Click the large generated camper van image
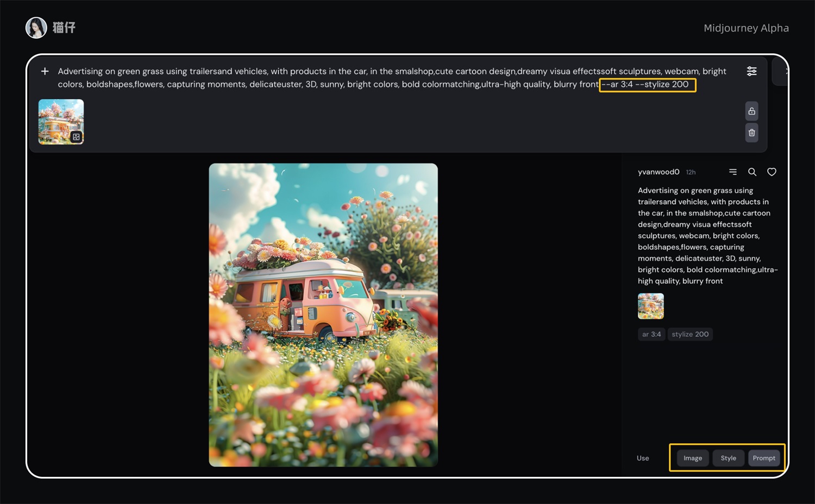 (x=323, y=314)
